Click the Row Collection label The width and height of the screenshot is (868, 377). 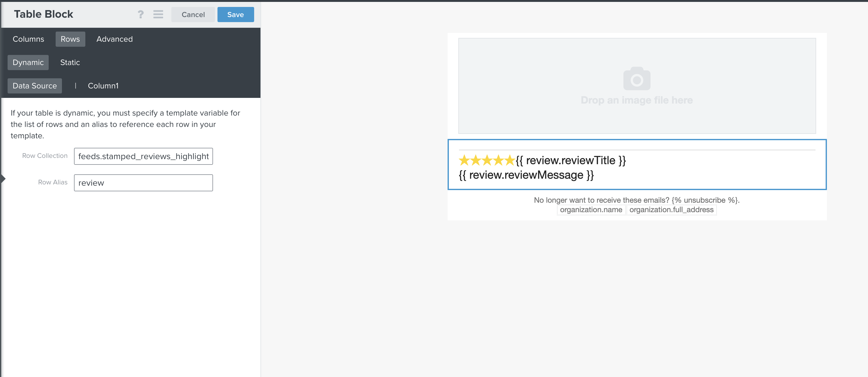[45, 156]
